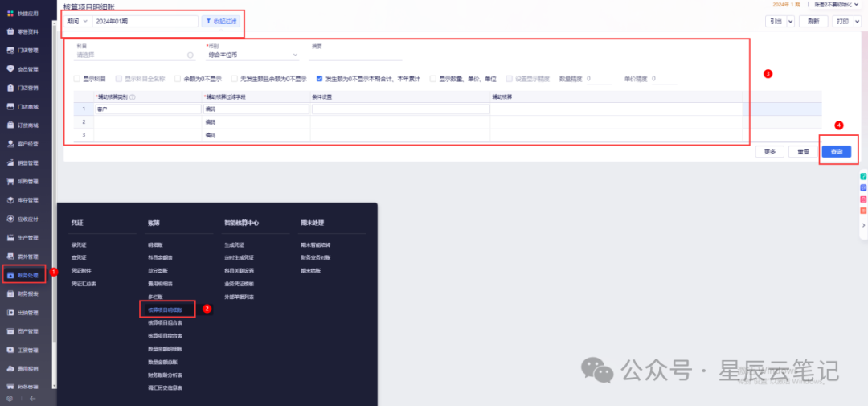The height and width of the screenshot is (406, 868).
Task: Open 采购管理 cart icon
Action: [x=10, y=182]
